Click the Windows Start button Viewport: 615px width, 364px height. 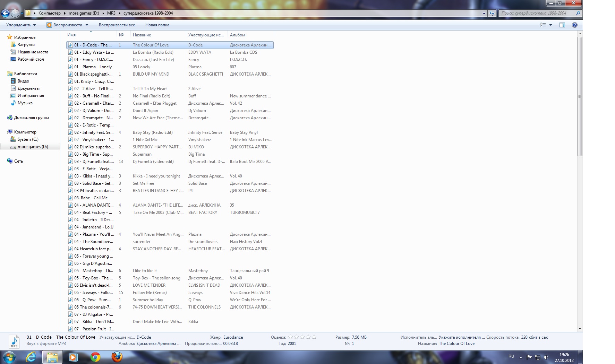tap(9, 357)
